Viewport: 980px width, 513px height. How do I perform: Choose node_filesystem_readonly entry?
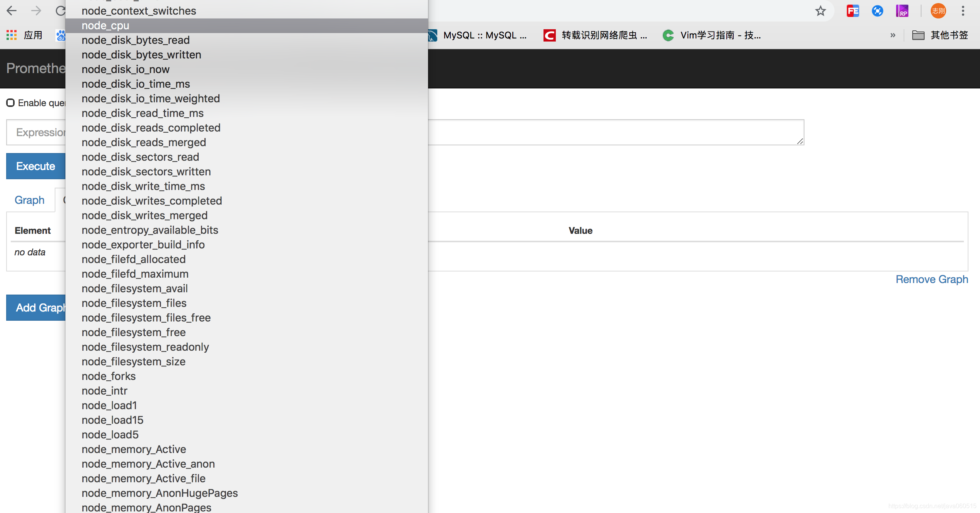(247, 347)
